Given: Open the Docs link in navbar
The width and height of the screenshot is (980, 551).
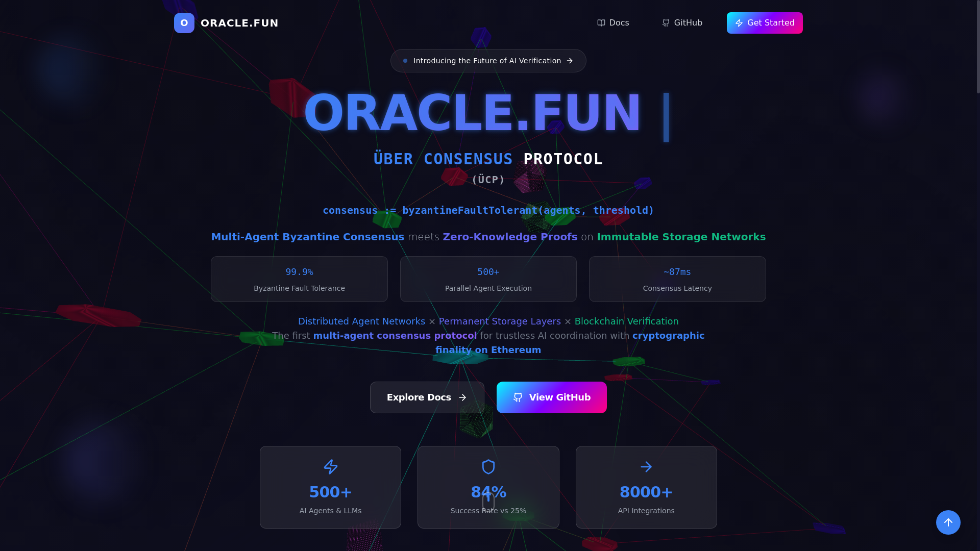Looking at the screenshot, I should pyautogui.click(x=613, y=23).
